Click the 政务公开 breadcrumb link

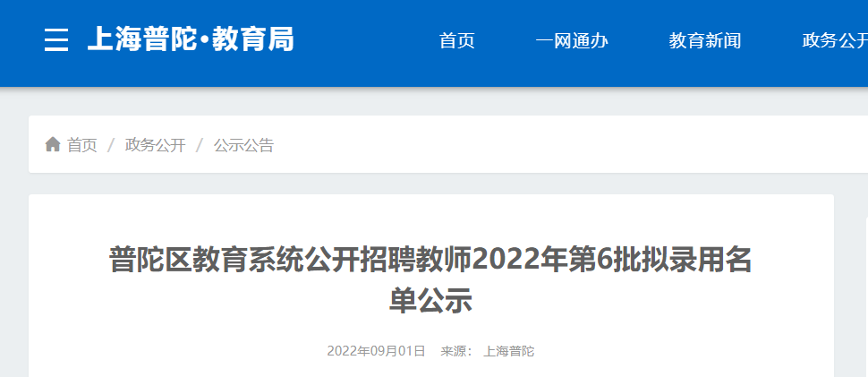tap(155, 146)
